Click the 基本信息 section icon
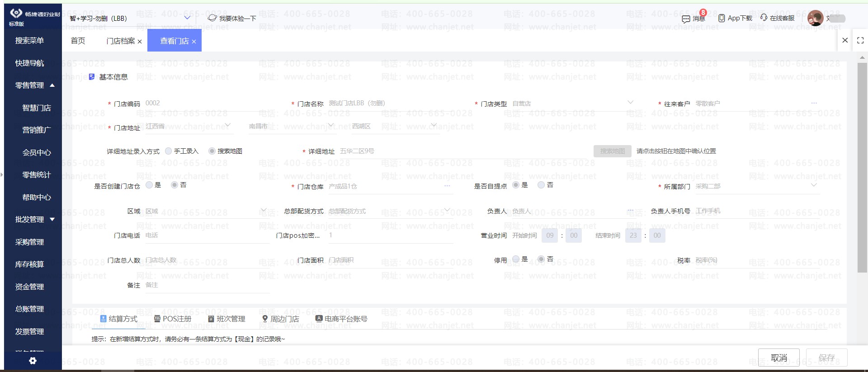The width and height of the screenshot is (868, 372). [x=92, y=77]
